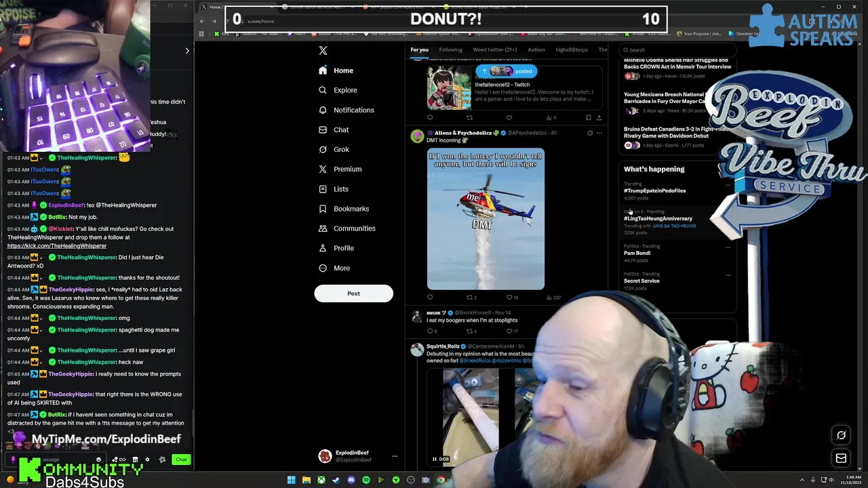The height and width of the screenshot is (488, 868).
Task: Switch to the Following tab
Action: pyautogui.click(x=450, y=49)
